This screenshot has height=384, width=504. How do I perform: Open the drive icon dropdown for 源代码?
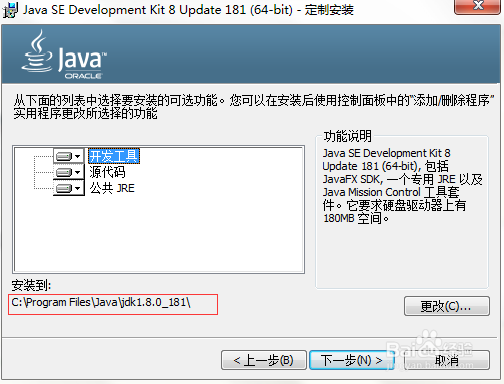click(69, 172)
